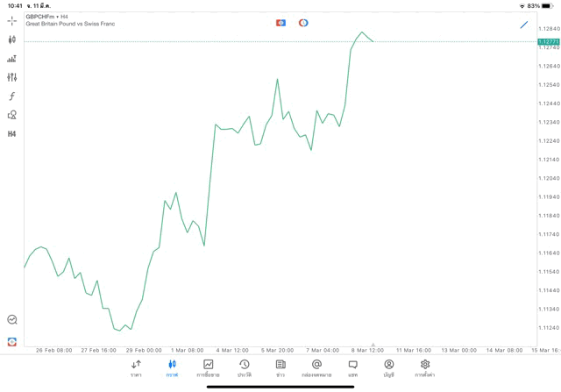Change the chart type with candlestick icon
Screen dimensions: 561x392
[x=12, y=39]
